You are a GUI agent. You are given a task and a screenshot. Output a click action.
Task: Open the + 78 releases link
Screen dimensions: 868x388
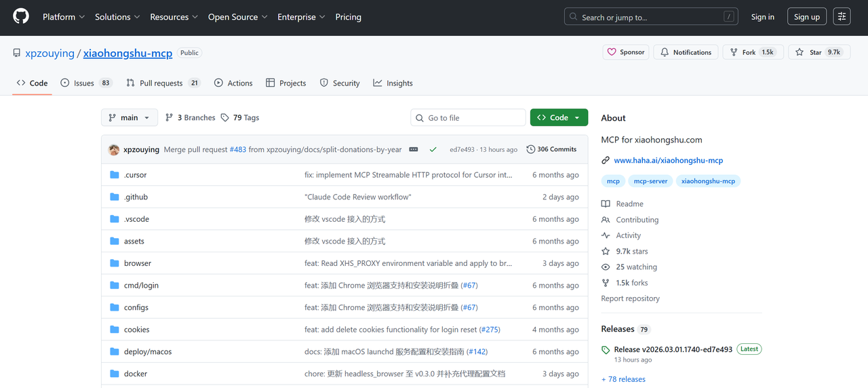coord(623,379)
